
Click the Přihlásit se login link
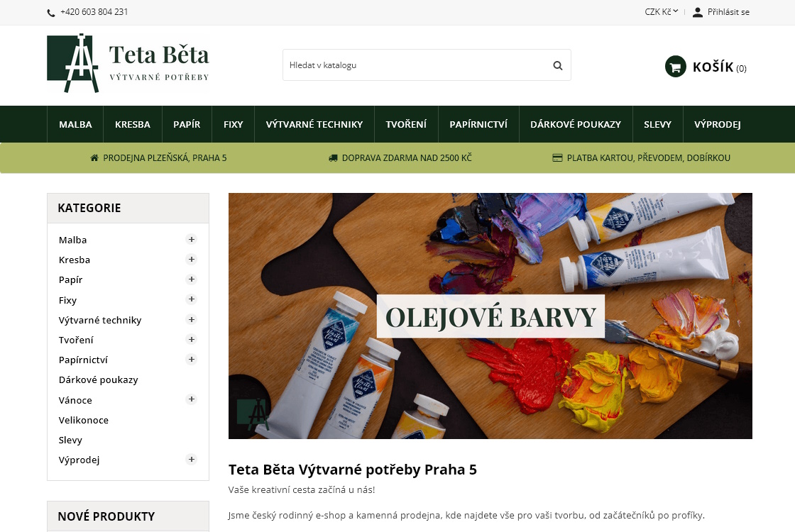point(728,12)
